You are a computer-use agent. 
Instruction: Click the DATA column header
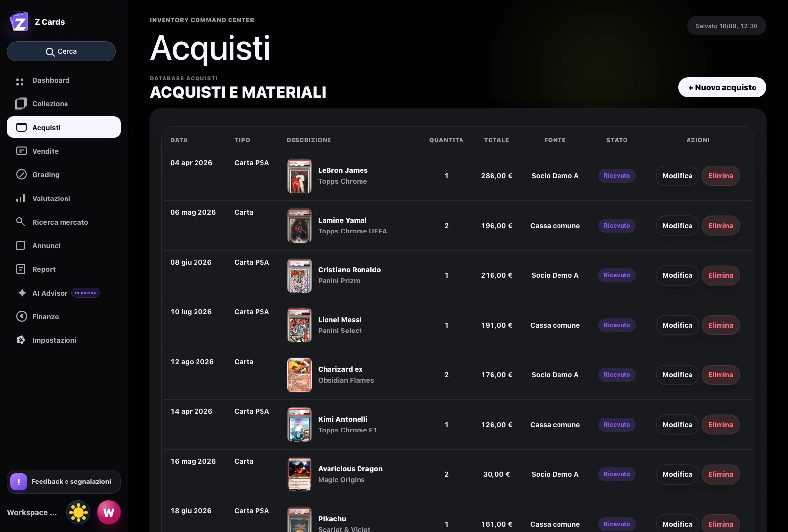coord(179,140)
